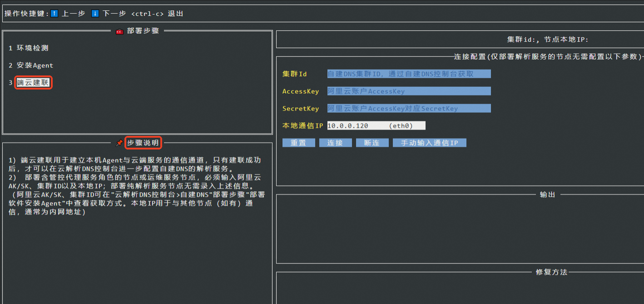This screenshot has height=304, width=644.
Task: Click the 集群Id input field
Action: coord(409,74)
